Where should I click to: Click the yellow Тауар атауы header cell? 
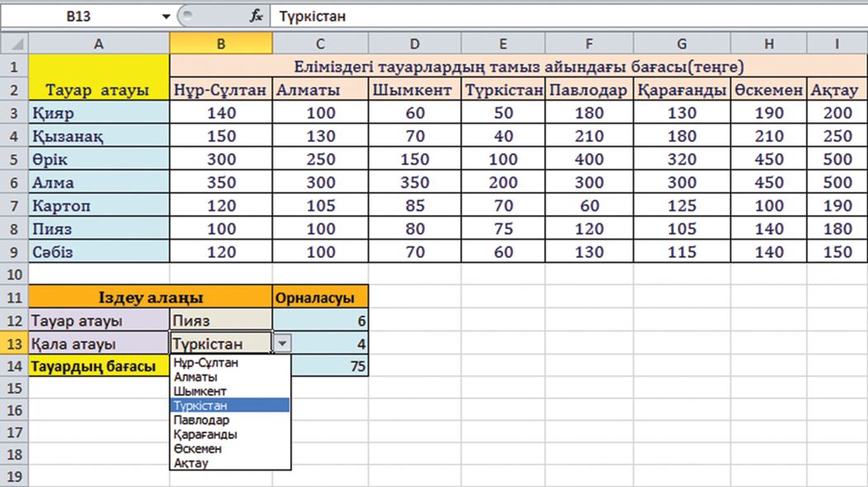(98, 78)
